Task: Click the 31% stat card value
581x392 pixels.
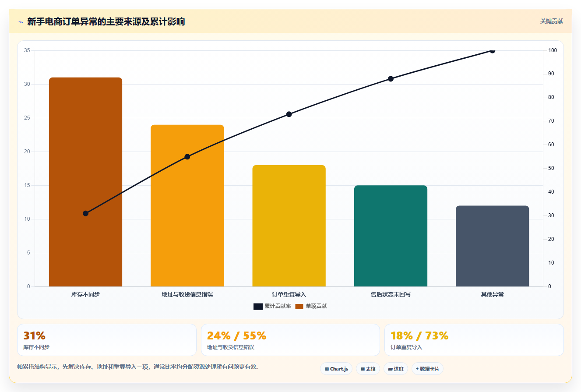Action: (34, 336)
